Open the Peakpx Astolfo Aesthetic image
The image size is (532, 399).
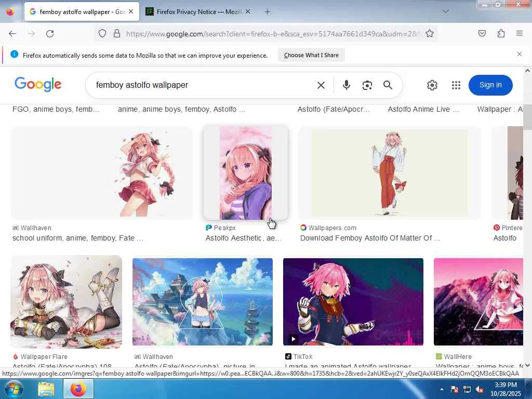[x=246, y=173]
